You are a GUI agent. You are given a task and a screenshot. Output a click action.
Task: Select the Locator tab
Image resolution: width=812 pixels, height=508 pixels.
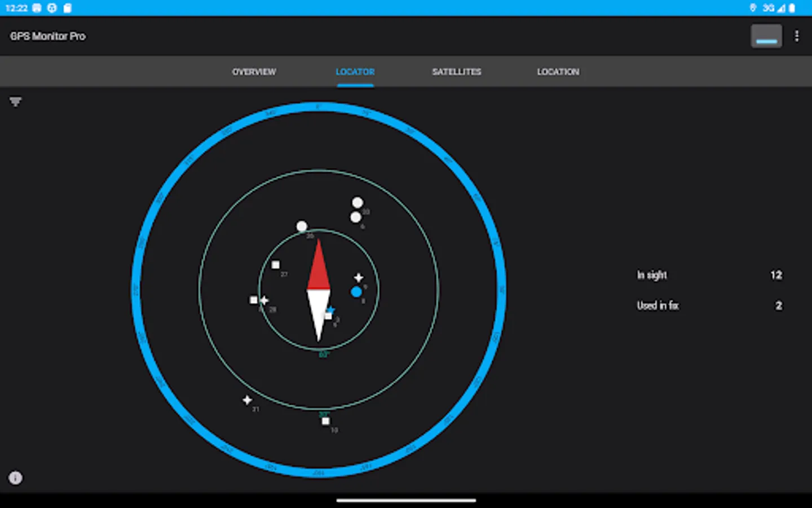pyautogui.click(x=355, y=72)
